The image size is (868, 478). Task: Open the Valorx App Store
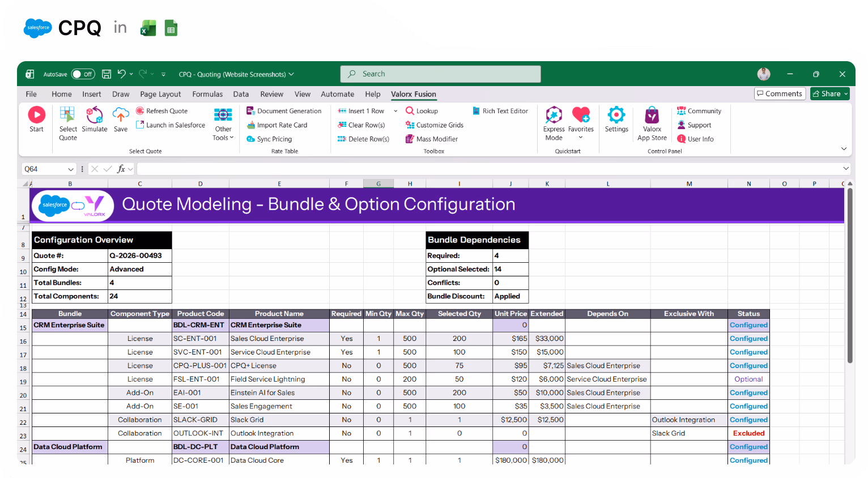(x=652, y=122)
